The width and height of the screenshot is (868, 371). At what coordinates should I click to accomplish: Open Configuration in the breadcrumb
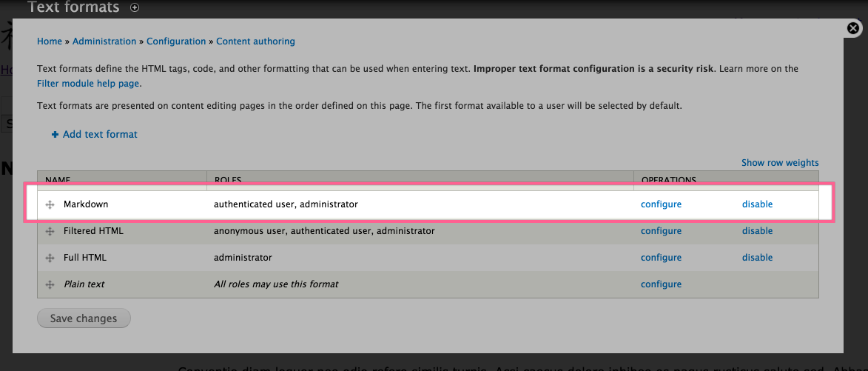tap(176, 41)
